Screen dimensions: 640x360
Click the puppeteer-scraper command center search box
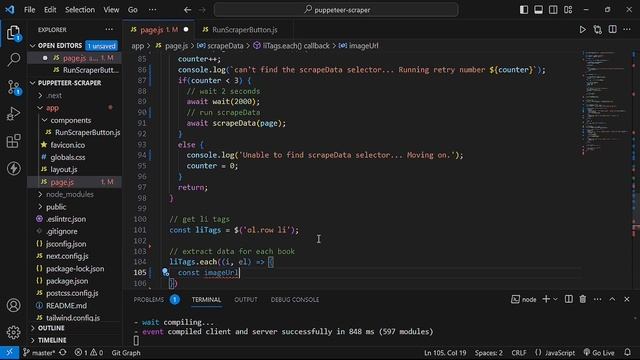point(336,10)
